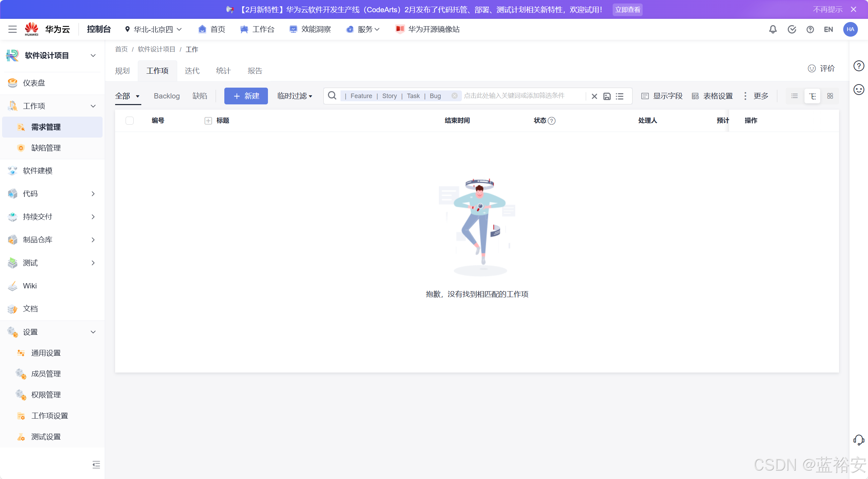
Task: Click the notification bell icon
Action: 773,29
